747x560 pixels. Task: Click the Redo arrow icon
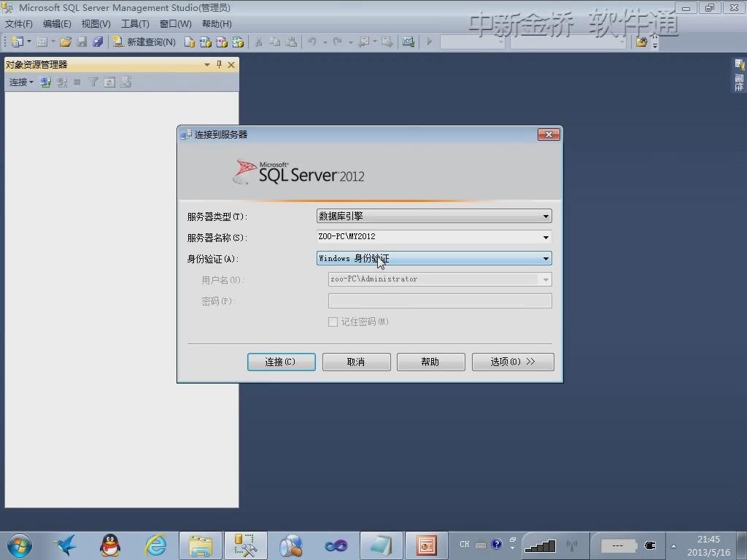pos(337,42)
